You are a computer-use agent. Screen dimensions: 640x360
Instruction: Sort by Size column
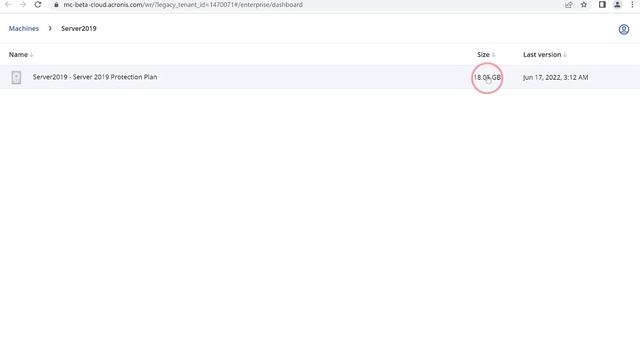[486, 55]
